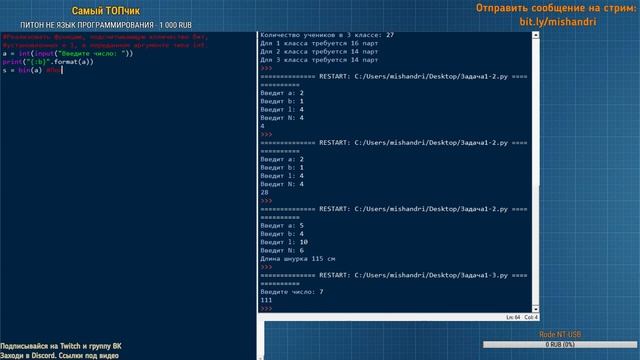Click the "Введит l: 10" line
The image size is (640, 360).
(x=284, y=242)
